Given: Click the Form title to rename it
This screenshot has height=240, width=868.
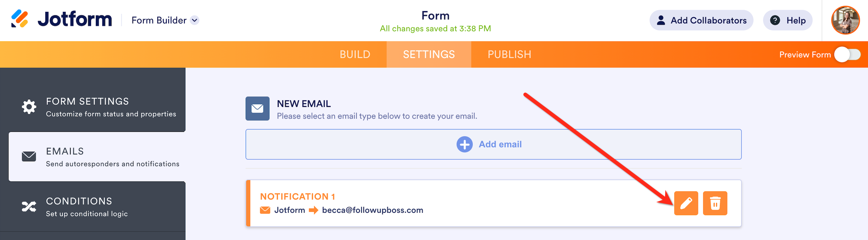Looking at the screenshot, I should coord(435,16).
